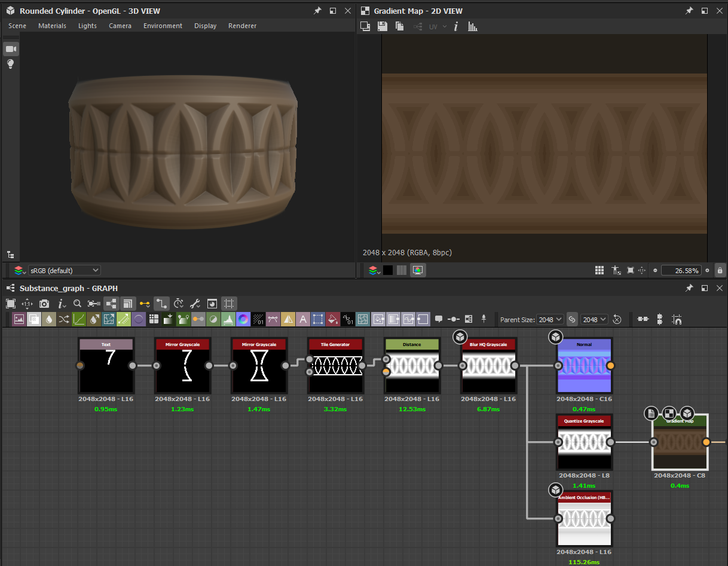Click the graph screenshot camera icon

click(44, 304)
